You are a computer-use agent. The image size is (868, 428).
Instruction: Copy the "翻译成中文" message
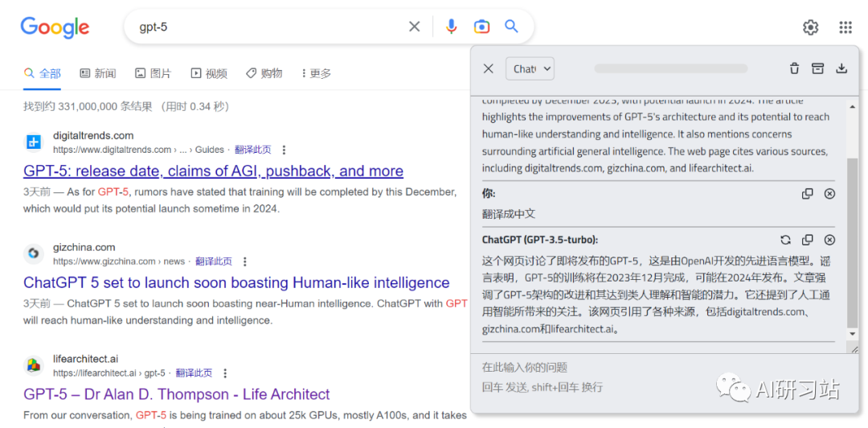[808, 194]
